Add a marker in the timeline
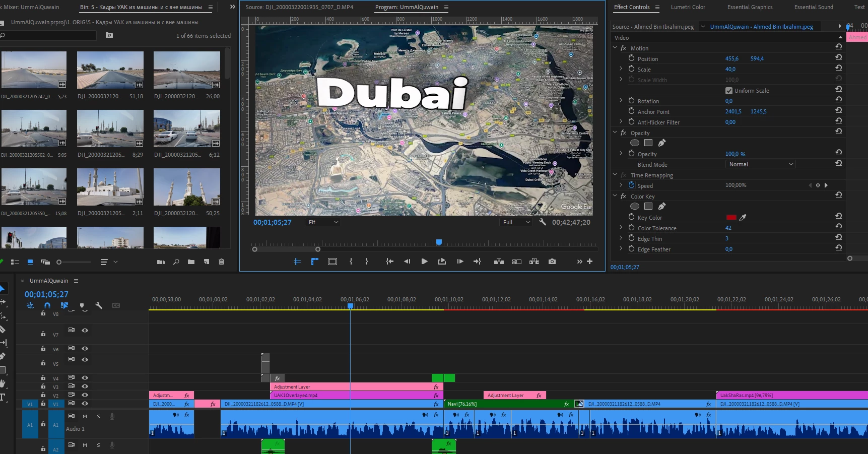The width and height of the screenshot is (868, 454). click(x=82, y=305)
